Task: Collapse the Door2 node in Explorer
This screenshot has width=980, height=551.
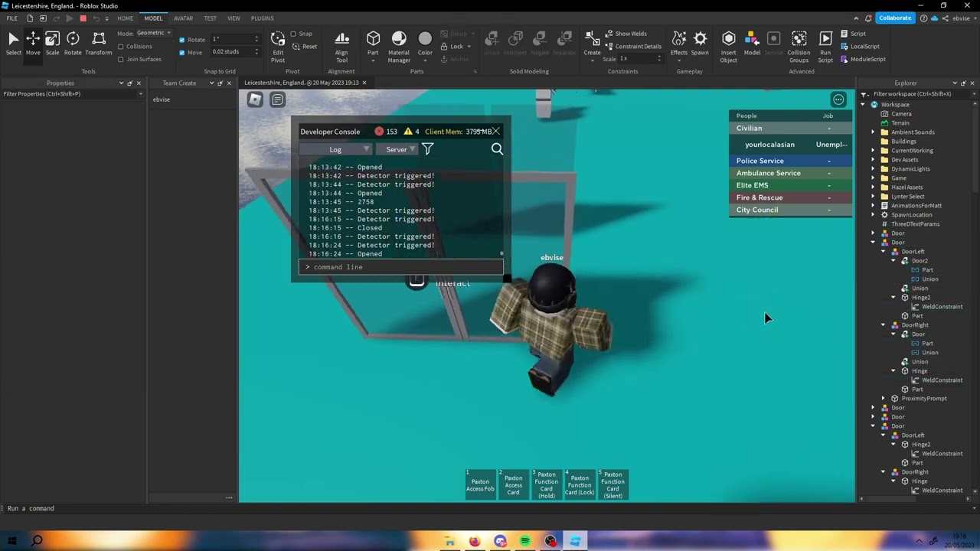Action: pos(893,261)
